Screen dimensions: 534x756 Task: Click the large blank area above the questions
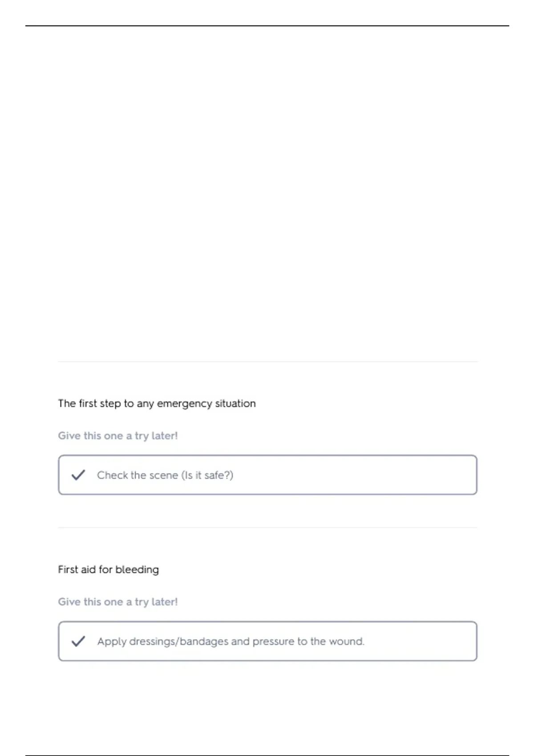point(267,191)
